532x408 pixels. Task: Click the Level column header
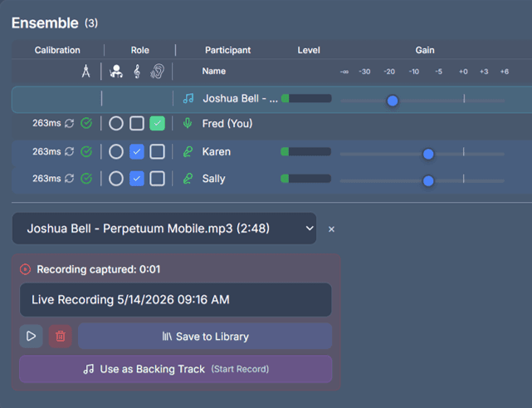point(309,51)
